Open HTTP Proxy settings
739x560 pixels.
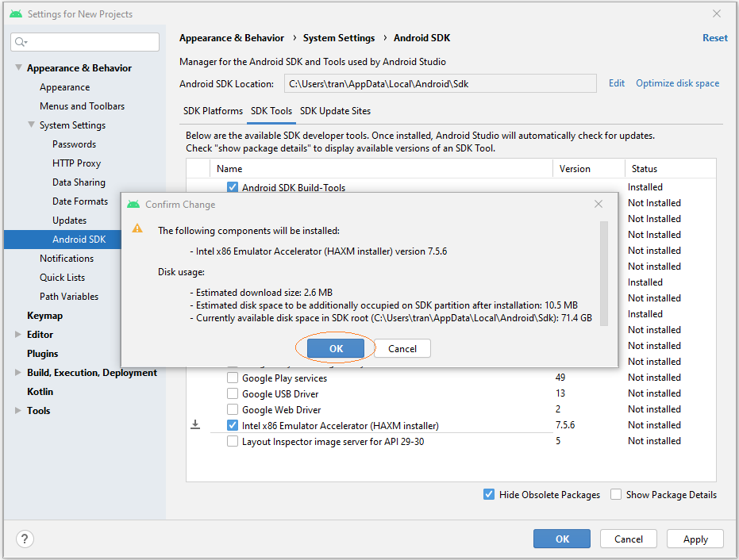pos(76,163)
